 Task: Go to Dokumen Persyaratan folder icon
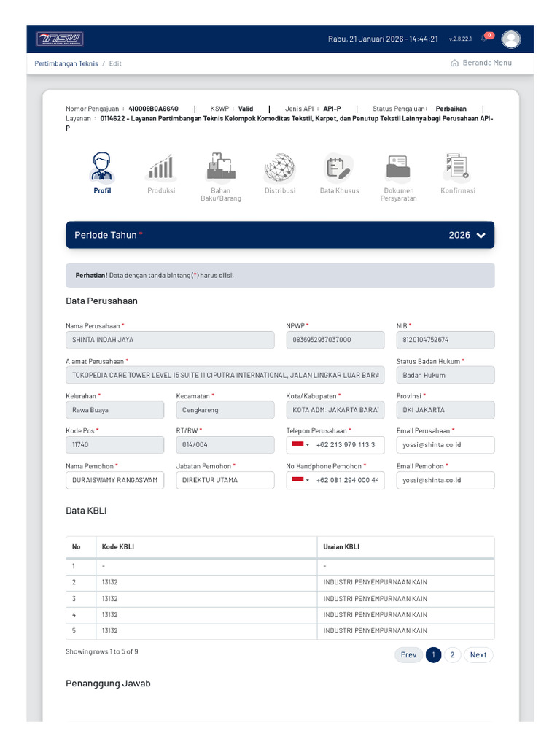[x=399, y=167]
